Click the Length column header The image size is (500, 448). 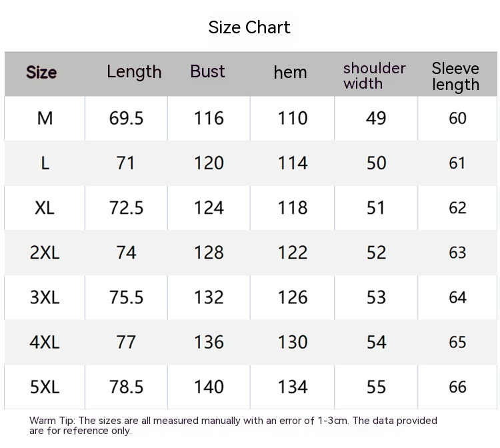pyautogui.click(x=134, y=72)
